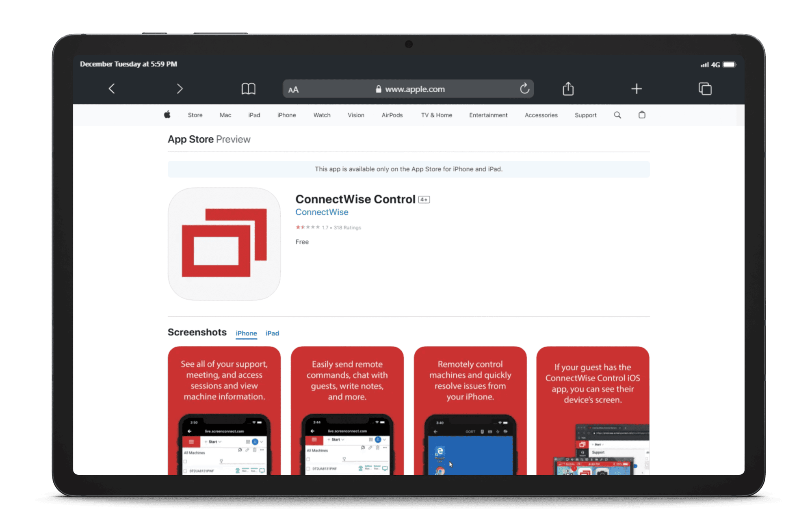Screen dimensions: 812x532
Task: Click the Apple logo in navigation bar
Action: [167, 115]
